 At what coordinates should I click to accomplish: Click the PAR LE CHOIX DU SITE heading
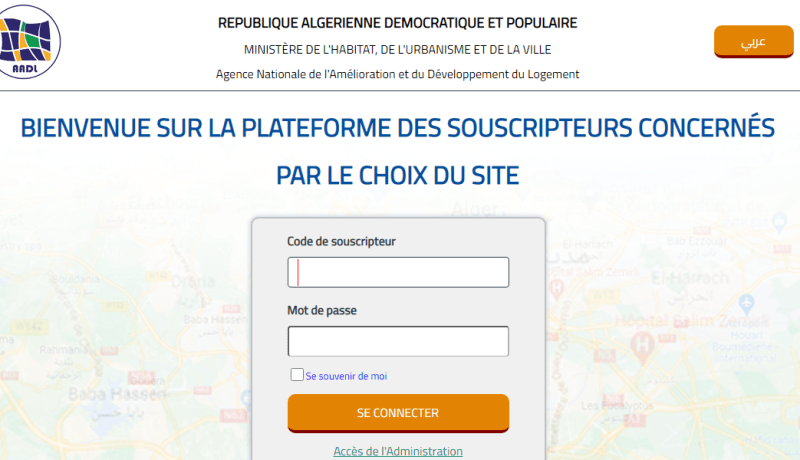(x=397, y=175)
